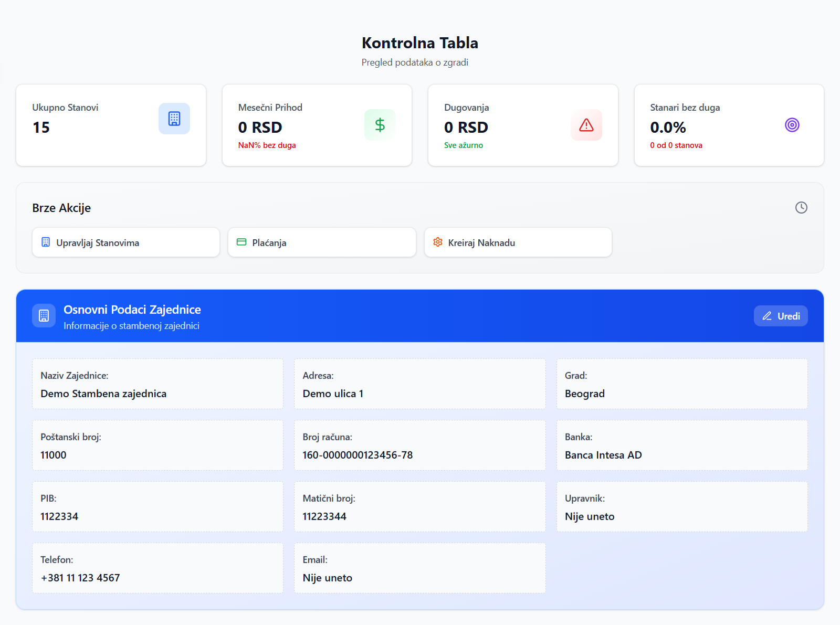The height and width of the screenshot is (625, 840).
Task: Click the card icon beside Plaćanja
Action: 241,242
